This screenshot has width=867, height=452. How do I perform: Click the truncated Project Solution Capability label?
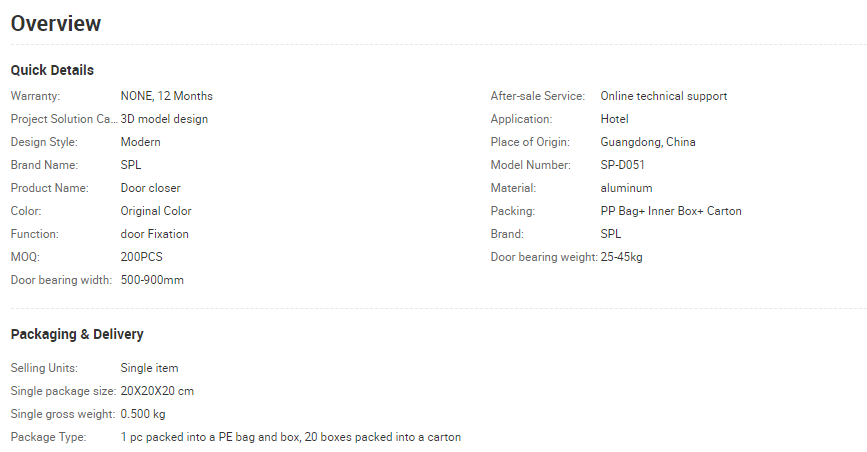pos(64,119)
